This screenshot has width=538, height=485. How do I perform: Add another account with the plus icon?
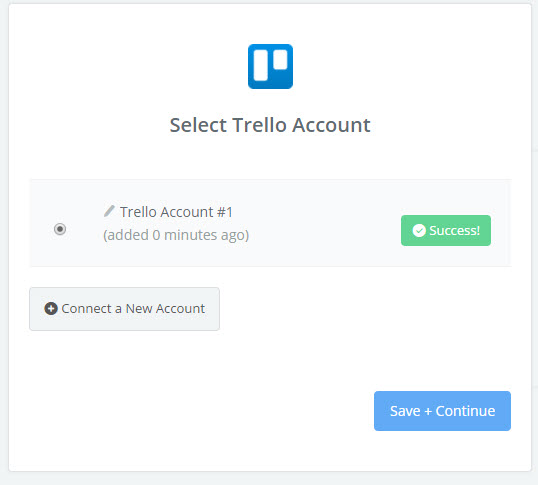51,308
